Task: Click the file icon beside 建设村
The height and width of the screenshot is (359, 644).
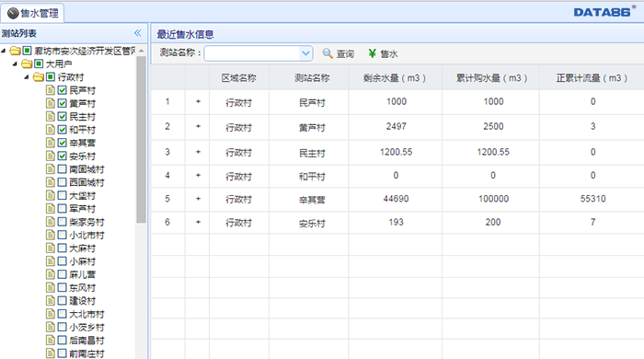Action: click(x=50, y=301)
